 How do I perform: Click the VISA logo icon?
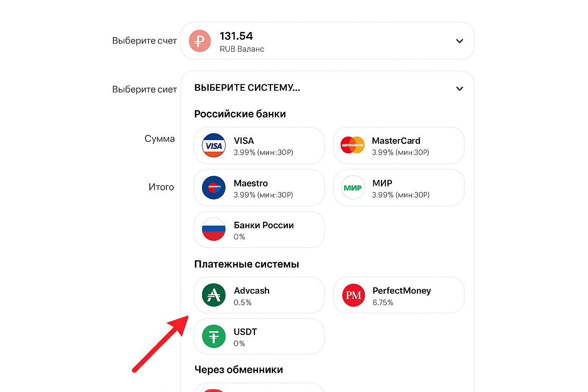214,145
